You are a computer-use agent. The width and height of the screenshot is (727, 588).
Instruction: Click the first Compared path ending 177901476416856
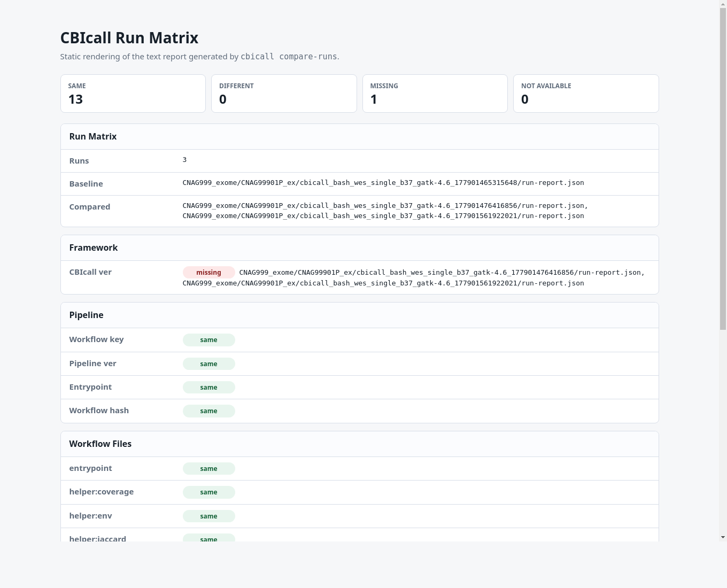(385, 206)
